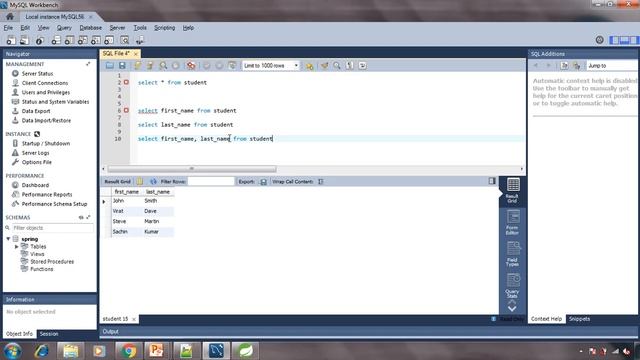This screenshot has height=360, width=640.
Task: Open the Server menu
Action: click(117, 28)
